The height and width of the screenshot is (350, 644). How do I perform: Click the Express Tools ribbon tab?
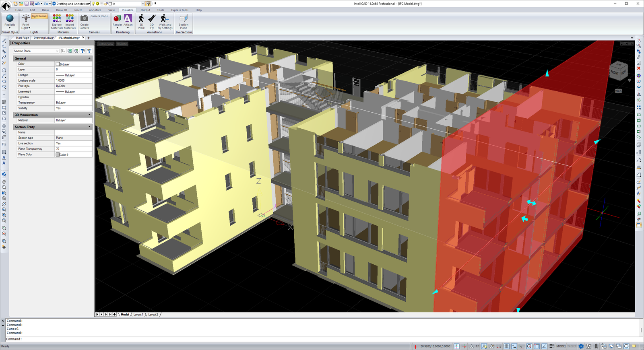[180, 10]
